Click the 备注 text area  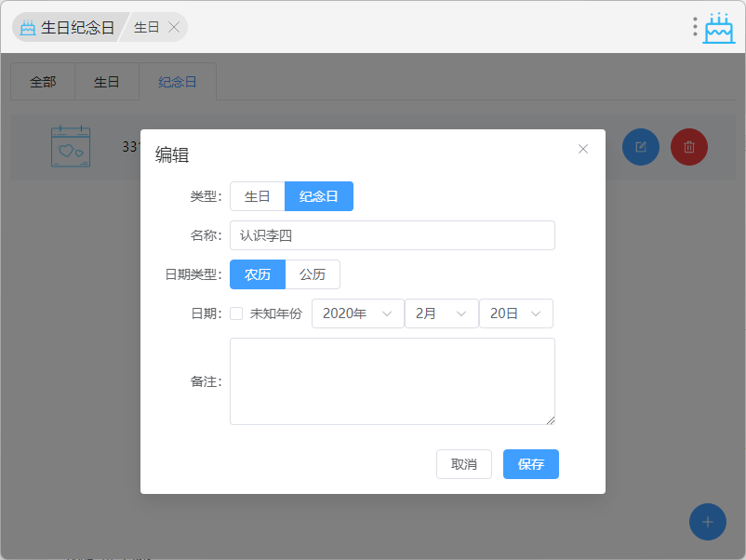pos(393,381)
